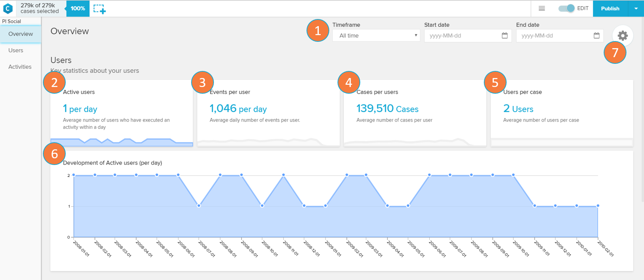Viewport: 644px width, 280px height.
Task: Toggle the EDIT mode switch
Action: [566, 8]
